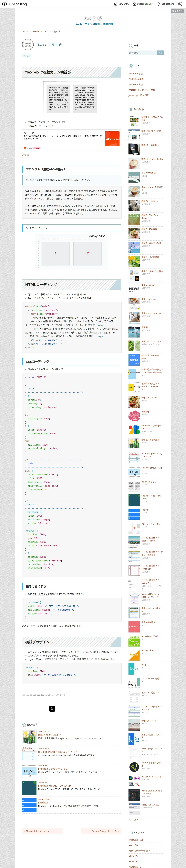Open 課題 7 - GIRLY STYLE article
Image resolution: width=186 pixels, height=868 pixels.
point(151,243)
